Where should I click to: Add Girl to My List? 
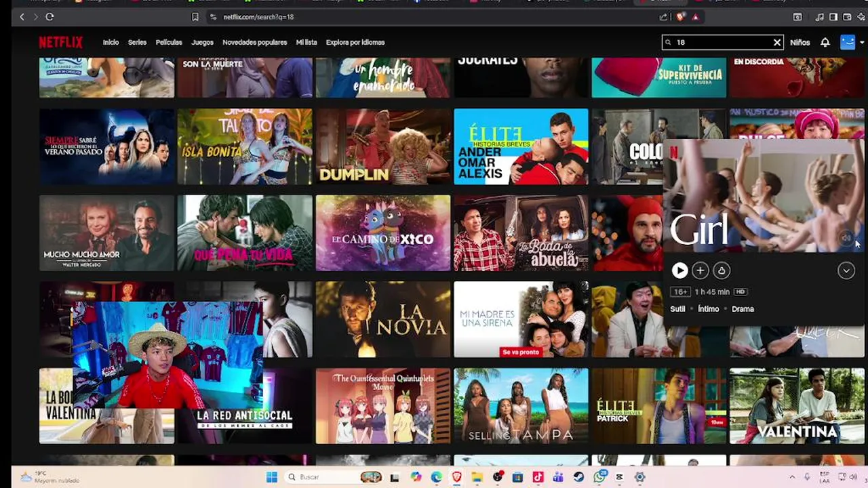click(x=700, y=270)
